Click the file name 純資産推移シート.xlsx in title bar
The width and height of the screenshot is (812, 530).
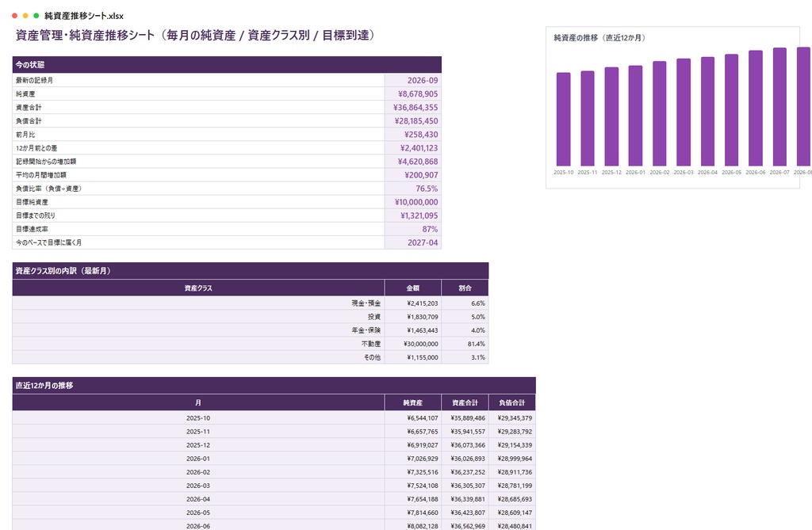[84, 16]
